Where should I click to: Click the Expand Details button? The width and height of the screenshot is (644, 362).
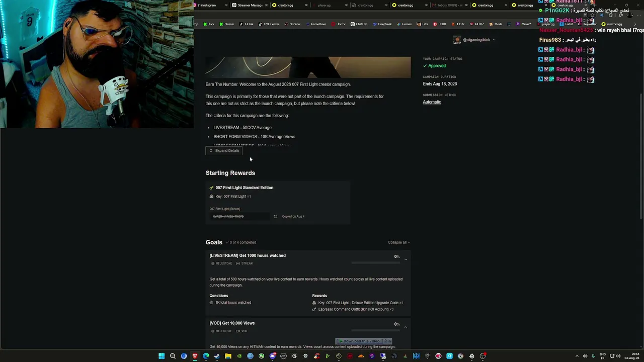224,151
